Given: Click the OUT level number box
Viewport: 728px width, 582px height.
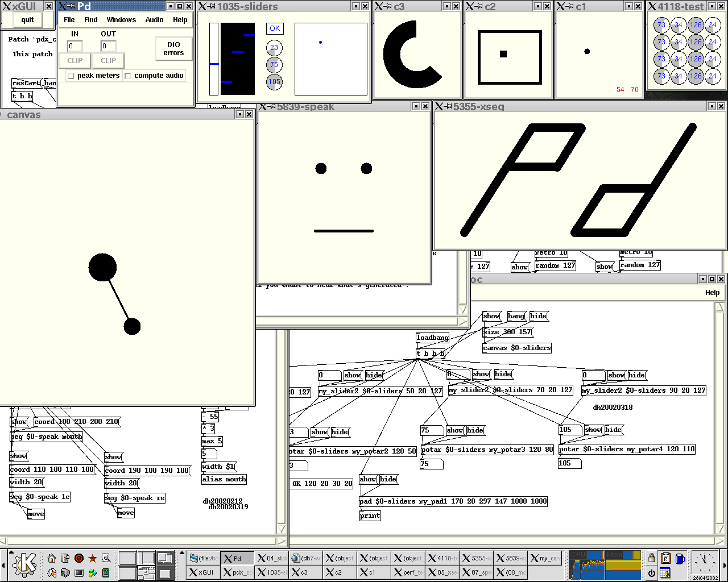Looking at the screenshot, I should pos(108,46).
